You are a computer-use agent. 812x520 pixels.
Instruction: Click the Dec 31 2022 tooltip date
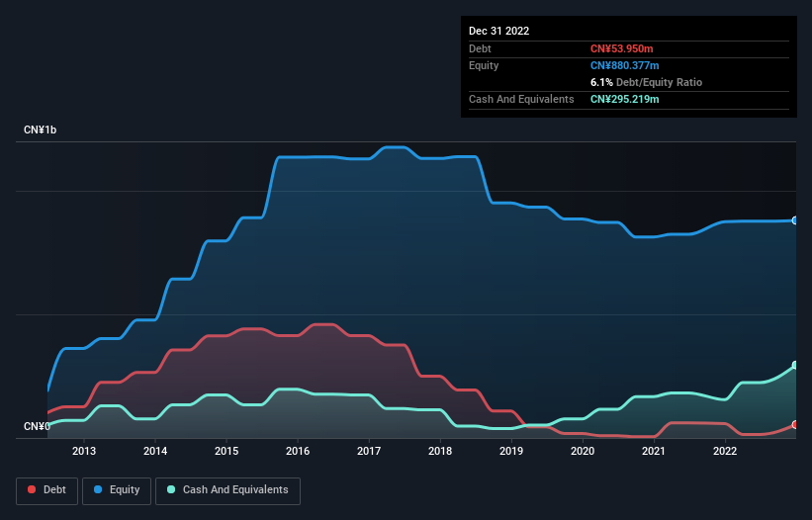[498, 31]
